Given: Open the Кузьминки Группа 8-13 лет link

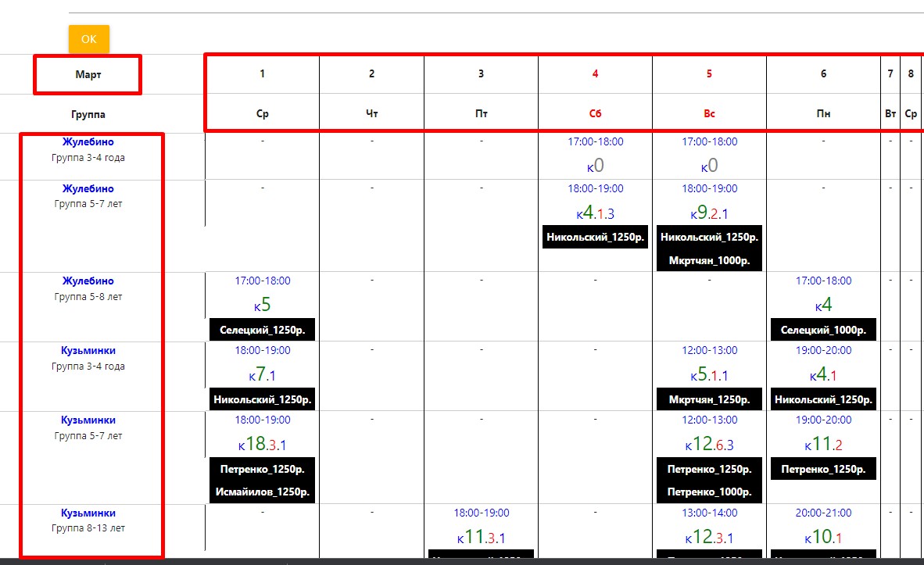Looking at the screenshot, I should (x=88, y=513).
